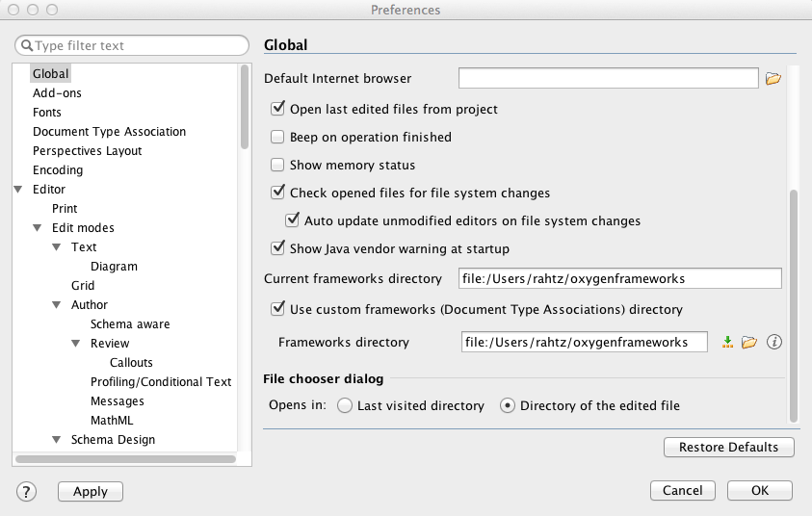This screenshot has width=812, height=516.
Task: Click the browse folder icon for Default Internet browser
Action: pos(773,79)
